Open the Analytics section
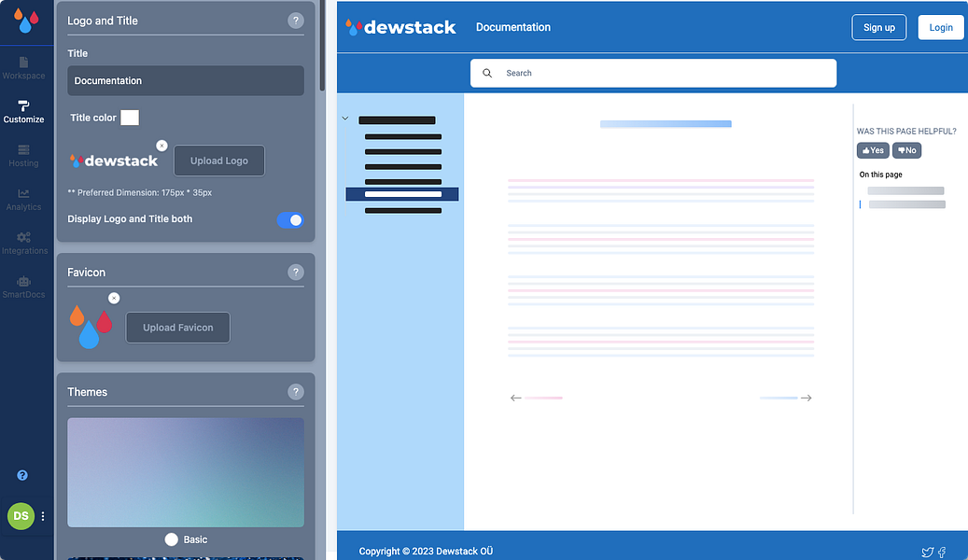Viewport: 968px width, 560px height. [23, 200]
